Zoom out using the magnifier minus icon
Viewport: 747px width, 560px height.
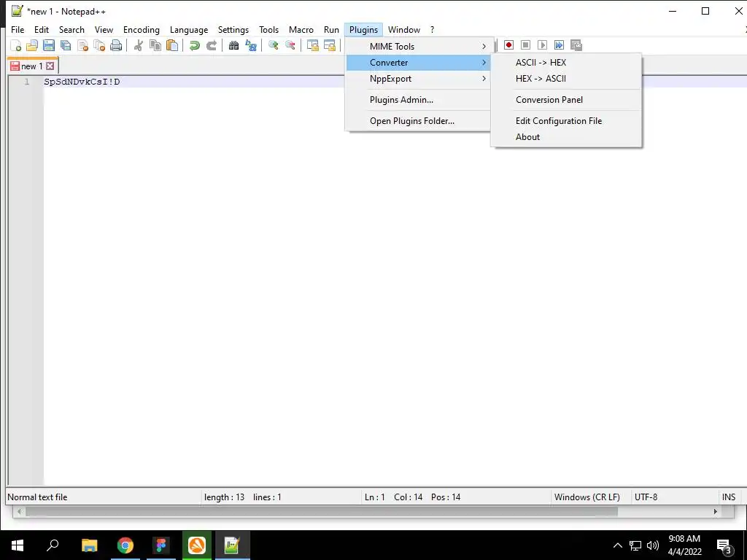pyautogui.click(x=290, y=46)
